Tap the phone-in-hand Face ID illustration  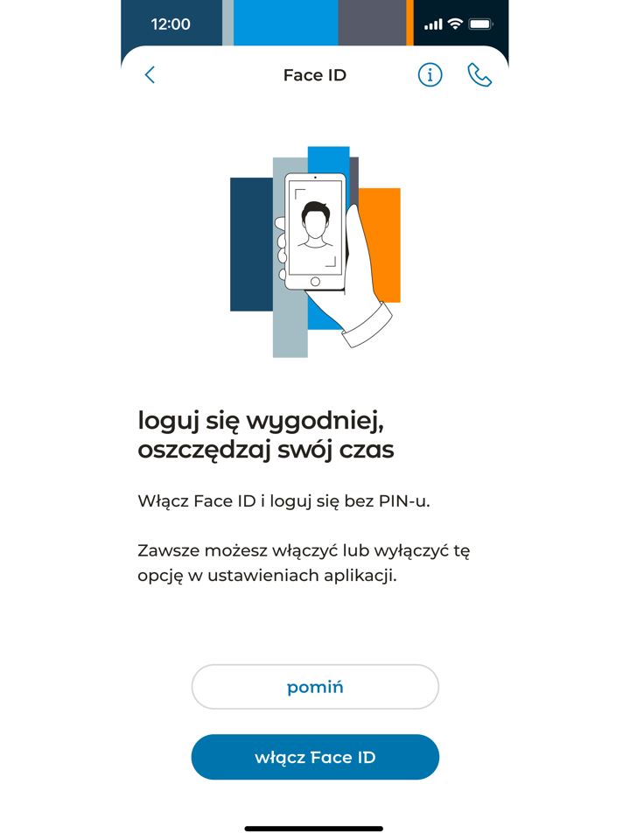(316, 252)
